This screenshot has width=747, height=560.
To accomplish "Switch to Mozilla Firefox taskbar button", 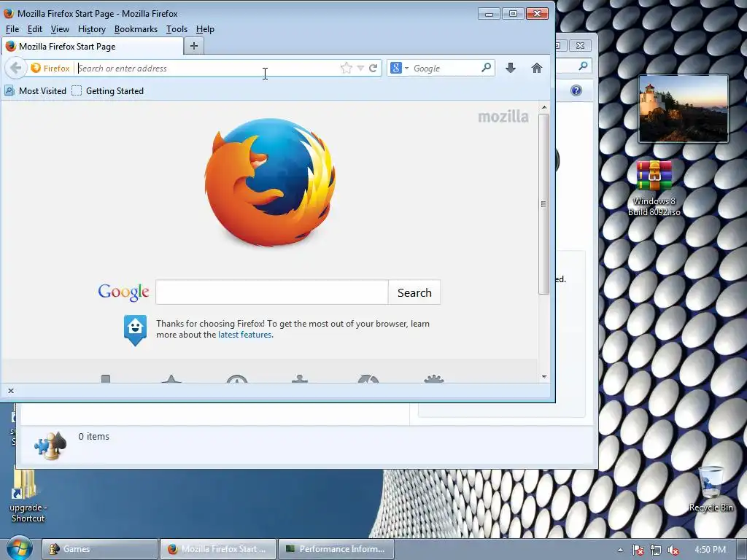I will pos(217,549).
